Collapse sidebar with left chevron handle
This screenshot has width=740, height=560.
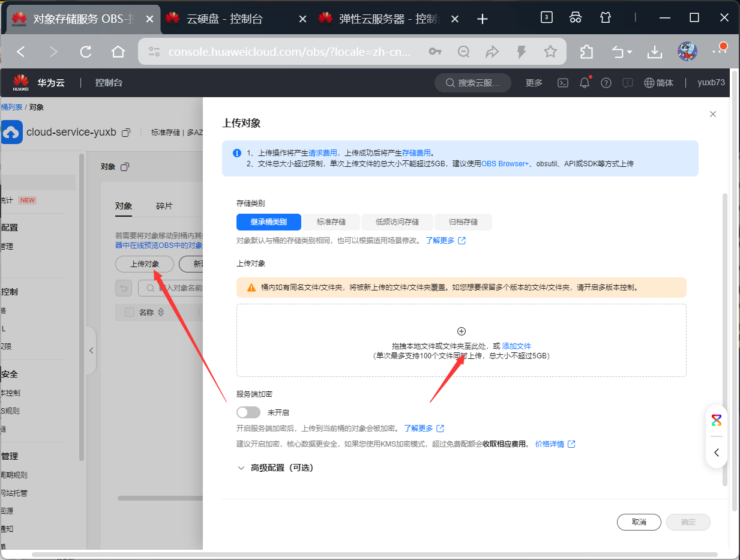click(91, 351)
